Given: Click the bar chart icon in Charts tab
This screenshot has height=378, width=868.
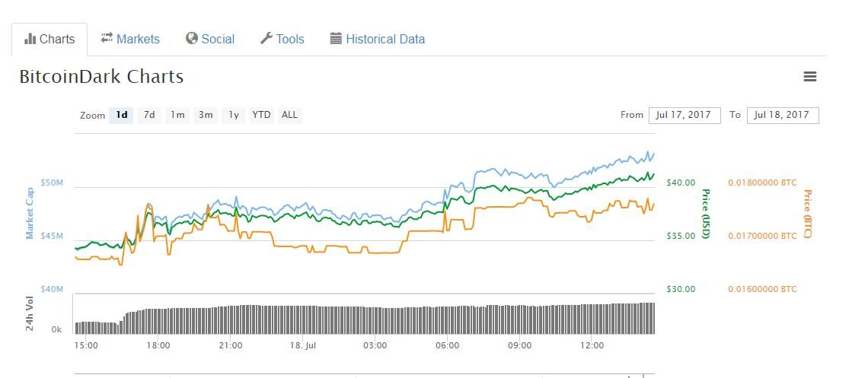Looking at the screenshot, I should (30, 39).
